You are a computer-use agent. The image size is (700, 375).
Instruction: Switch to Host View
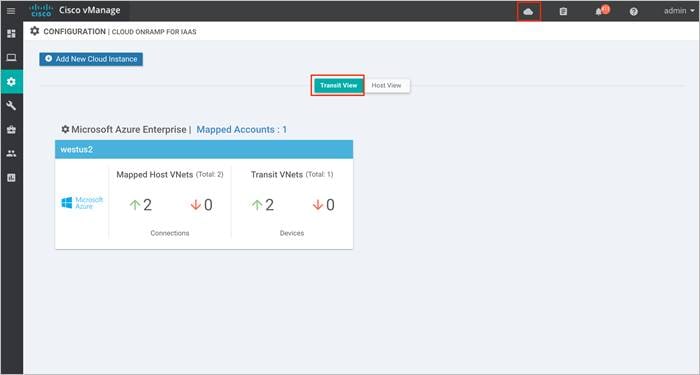387,85
